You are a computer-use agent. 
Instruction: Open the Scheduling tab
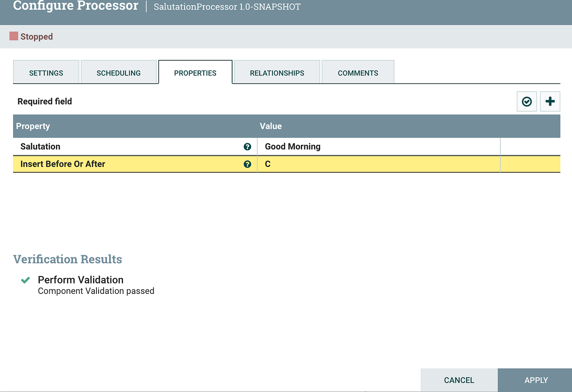[x=119, y=72]
